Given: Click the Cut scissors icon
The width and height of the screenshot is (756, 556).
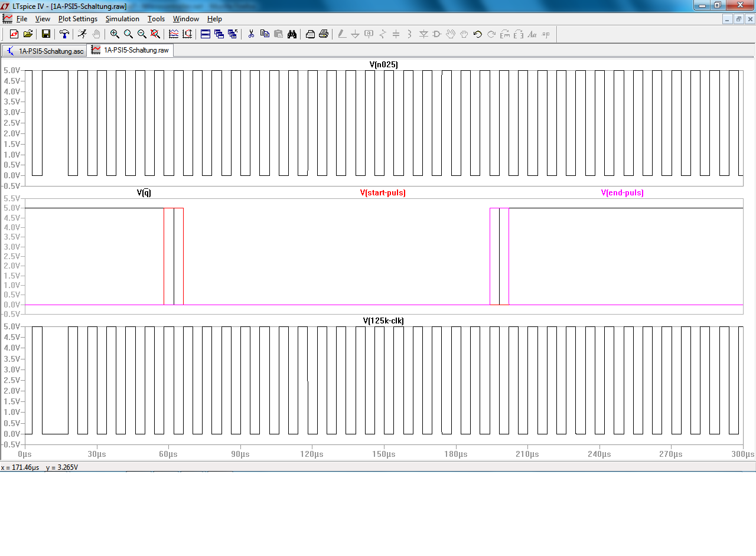Looking at the screenshot, I should tap(251, 34).
